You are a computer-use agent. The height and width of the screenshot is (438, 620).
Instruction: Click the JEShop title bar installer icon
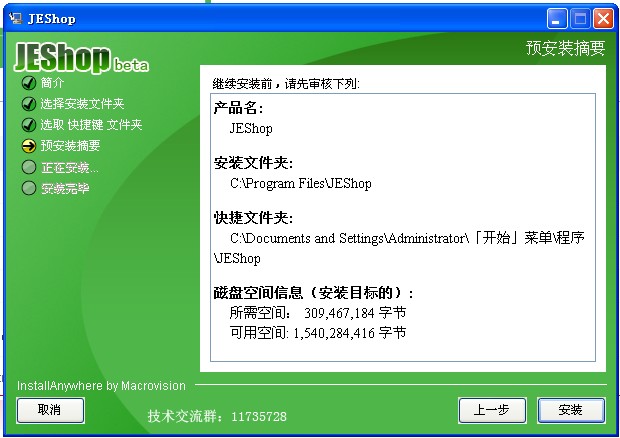point(15,18)
